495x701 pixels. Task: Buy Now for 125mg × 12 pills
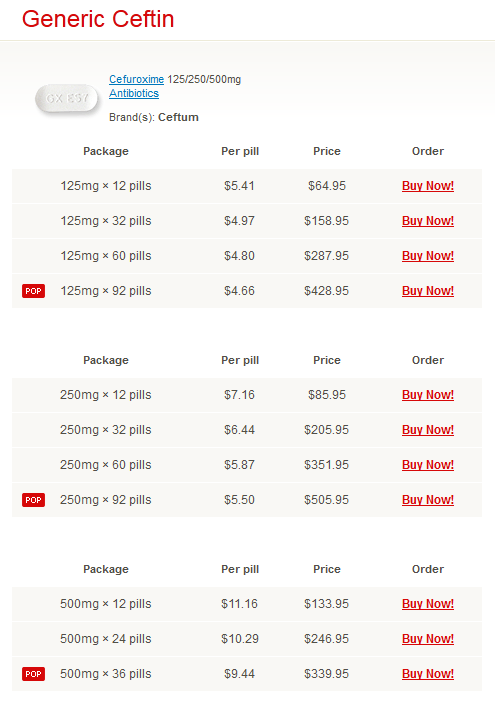click(428, 186)
